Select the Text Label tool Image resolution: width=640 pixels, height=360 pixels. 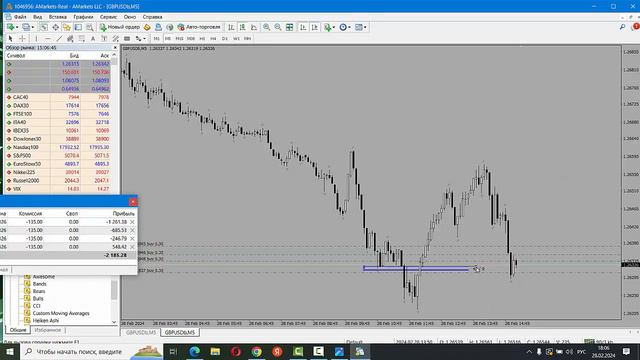coord(104,38)
